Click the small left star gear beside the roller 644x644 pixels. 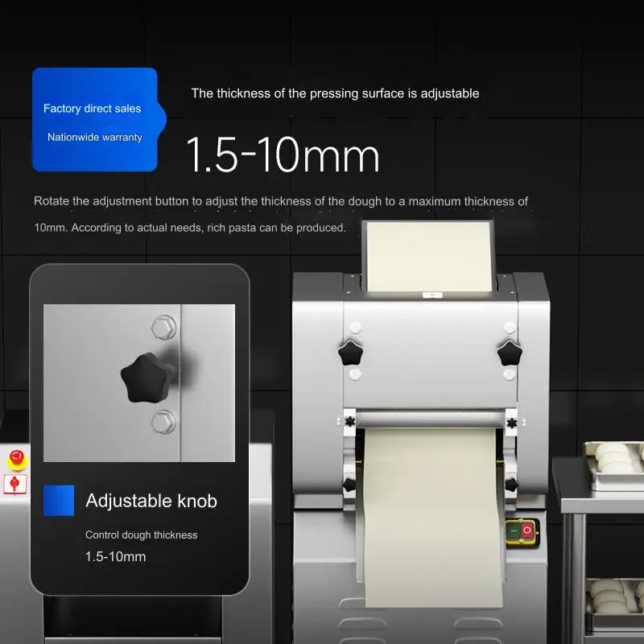(349, 422)
